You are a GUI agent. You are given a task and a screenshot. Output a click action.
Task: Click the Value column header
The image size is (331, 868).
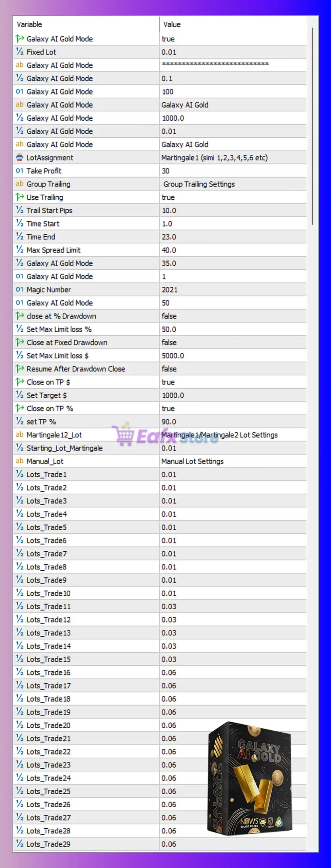(x=172, y=24)
